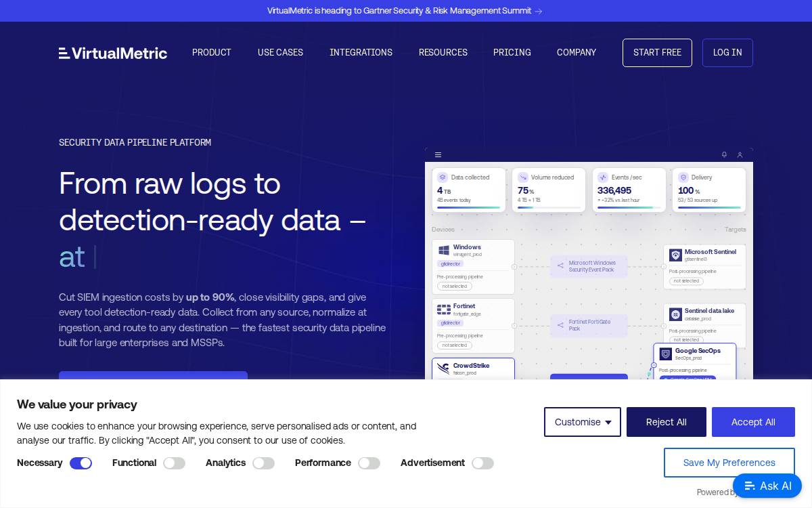
Task: Click the Fortinet logo icon
Action: pyautogui.click(x=444, y=310)
